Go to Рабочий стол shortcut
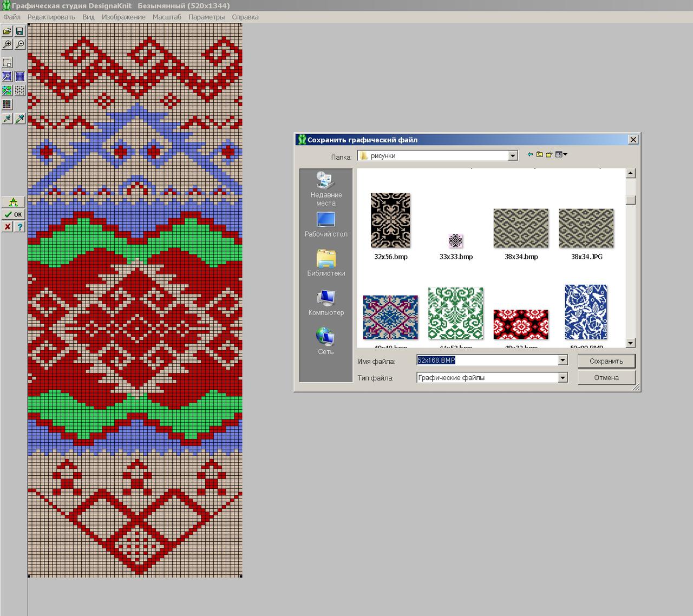Image resolution: width=693 pixels, height=616 pixels. (x=326, y=225)
